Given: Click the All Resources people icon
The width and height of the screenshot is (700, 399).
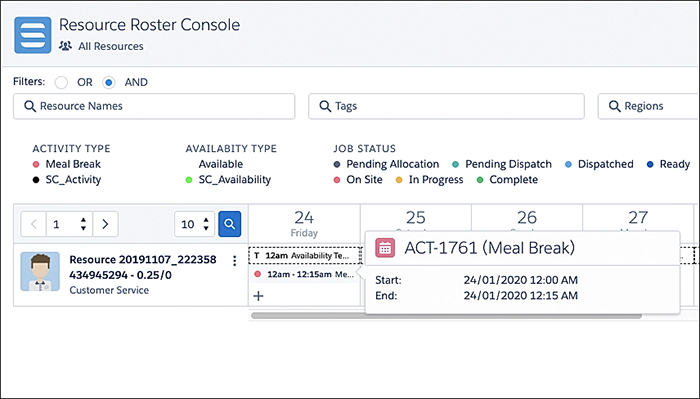Looking at the screenshot, I should [66, 46].
